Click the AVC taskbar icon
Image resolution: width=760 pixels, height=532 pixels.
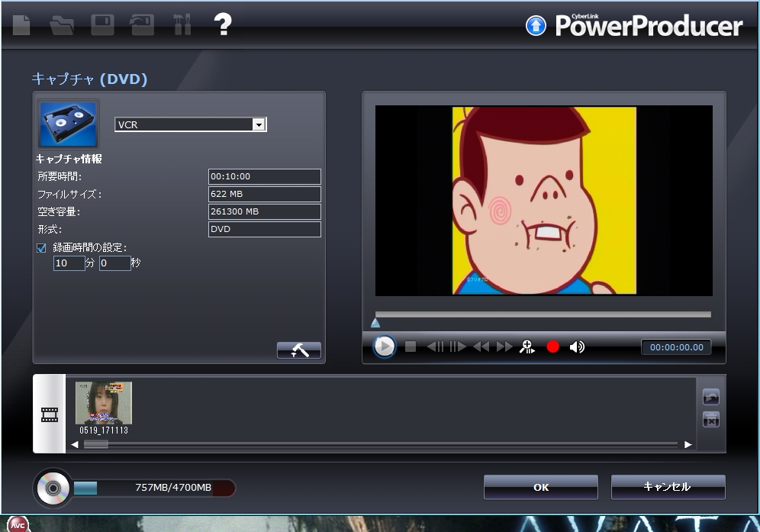pos(18,524)
